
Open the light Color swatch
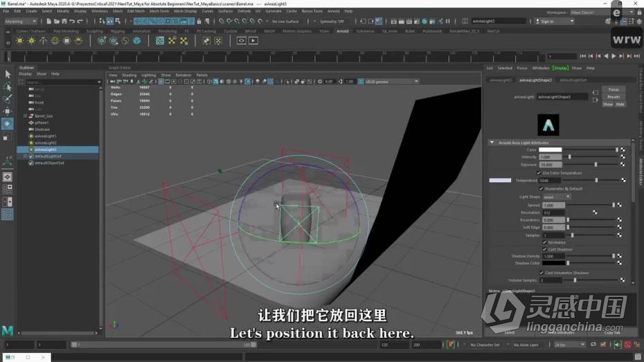550,150
